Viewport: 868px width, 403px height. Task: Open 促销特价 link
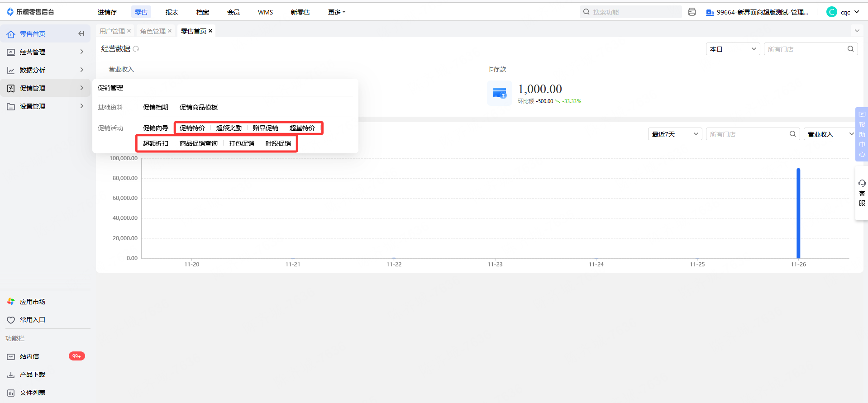192,128
